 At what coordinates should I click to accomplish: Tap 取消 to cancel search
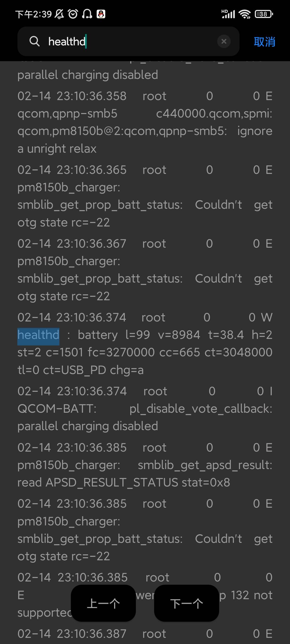[x=264, y=42]
